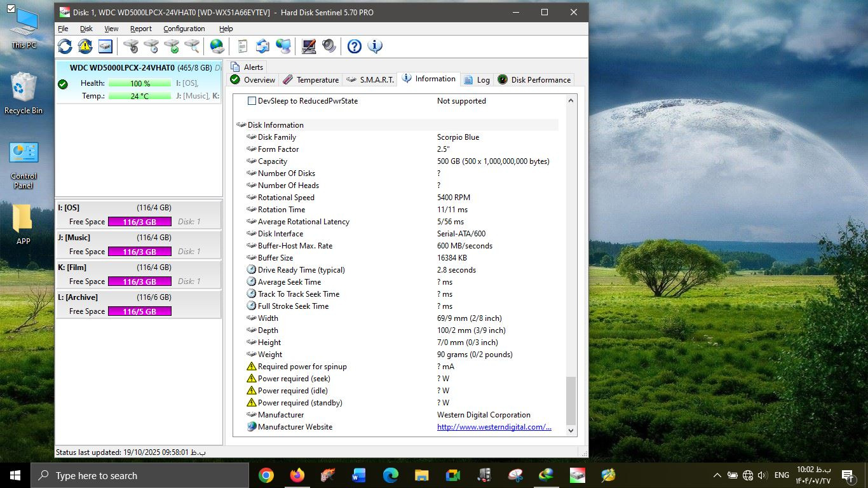Launch Google Chrome from the taskbar
868x488 pixels.
click(x=266, y=475)
